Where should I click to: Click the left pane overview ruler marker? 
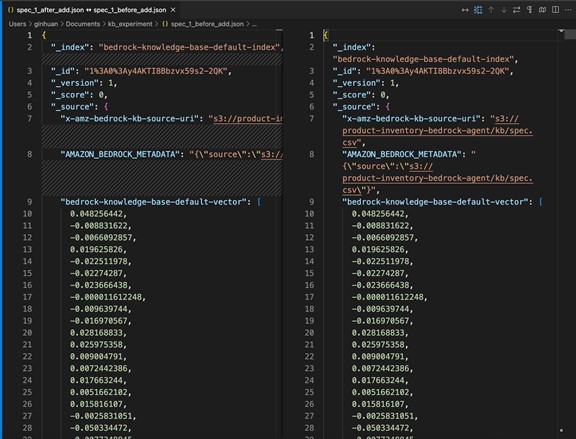pyautogui.click(x=279, y=30)
